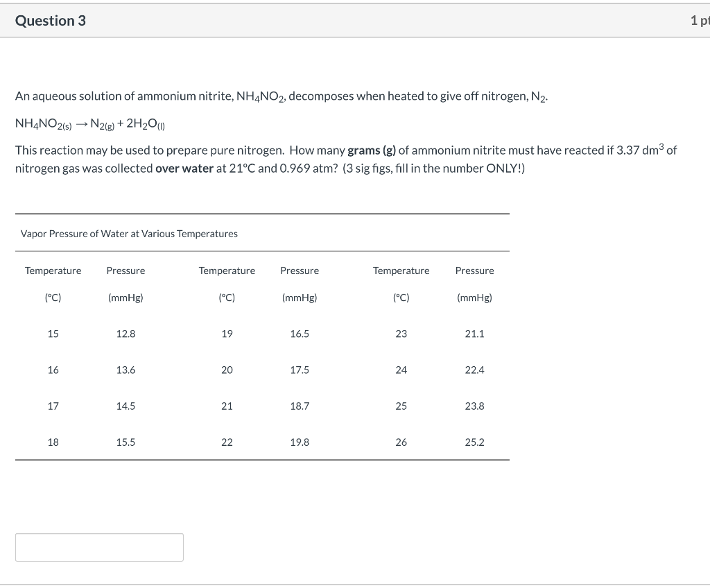Click the 21.1 mmHg pressure value
The image size is (710, 588).
[474, 334]
